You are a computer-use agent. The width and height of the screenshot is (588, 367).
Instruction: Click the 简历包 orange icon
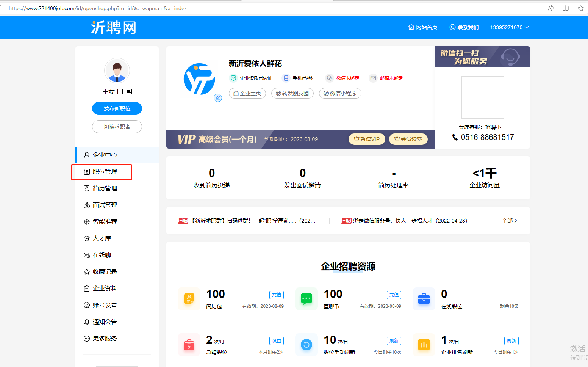coord(189,299)
